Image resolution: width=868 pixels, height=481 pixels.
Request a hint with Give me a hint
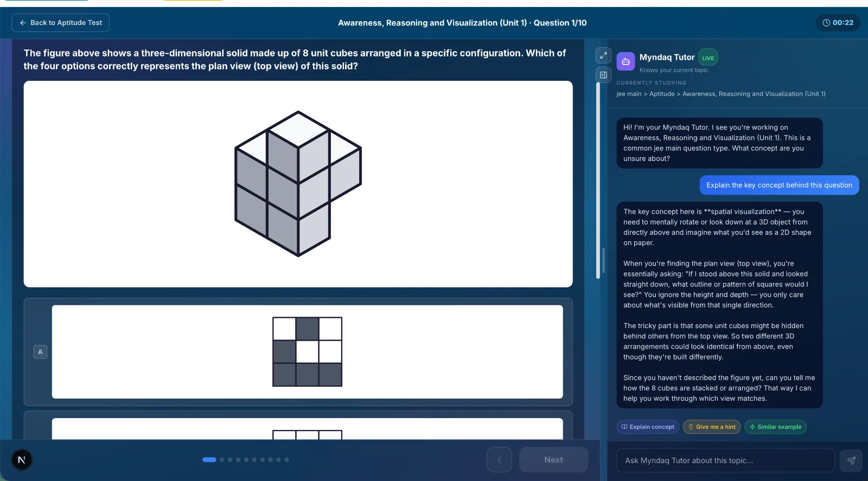coord(712,427)
